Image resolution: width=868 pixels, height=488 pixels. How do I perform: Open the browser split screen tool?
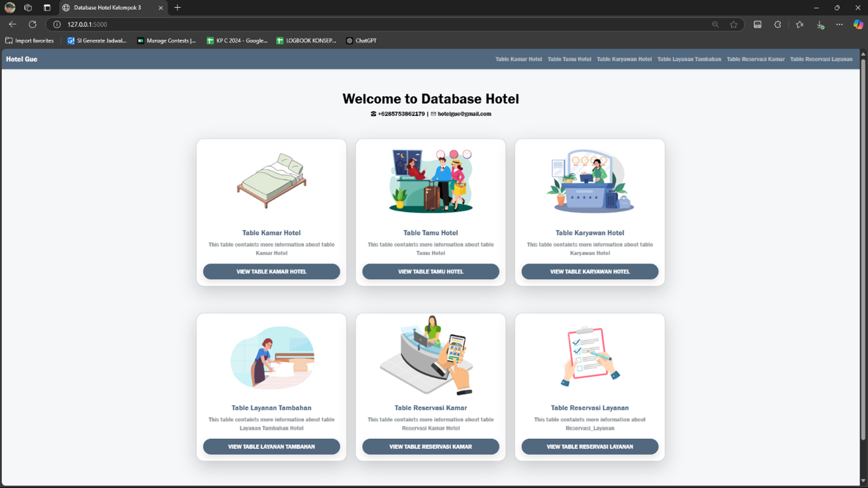(757, 24)
